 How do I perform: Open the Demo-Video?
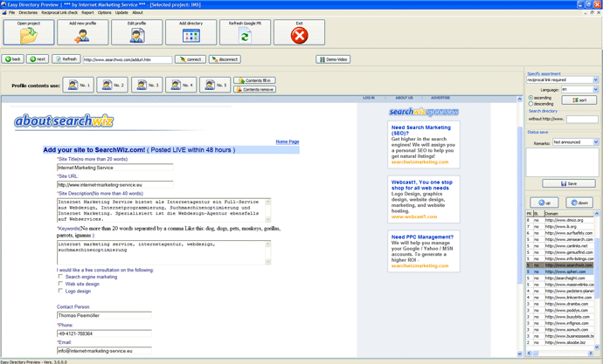(333, 59)
